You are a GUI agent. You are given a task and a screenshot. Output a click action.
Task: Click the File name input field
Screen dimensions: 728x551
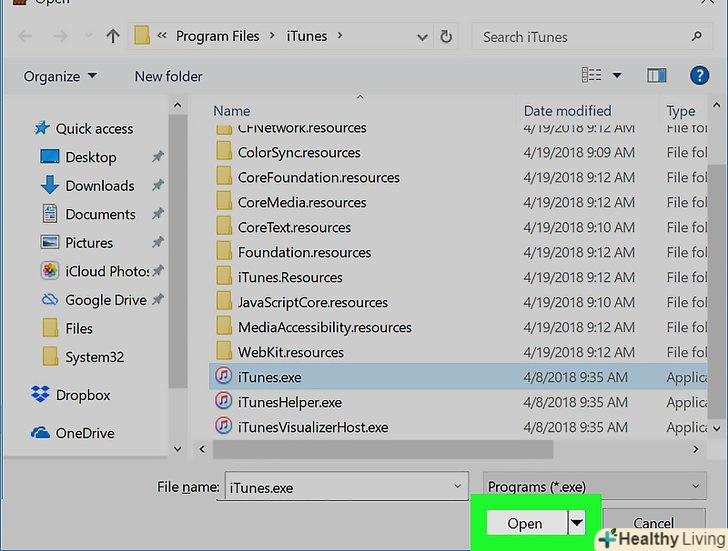point(346,486)
